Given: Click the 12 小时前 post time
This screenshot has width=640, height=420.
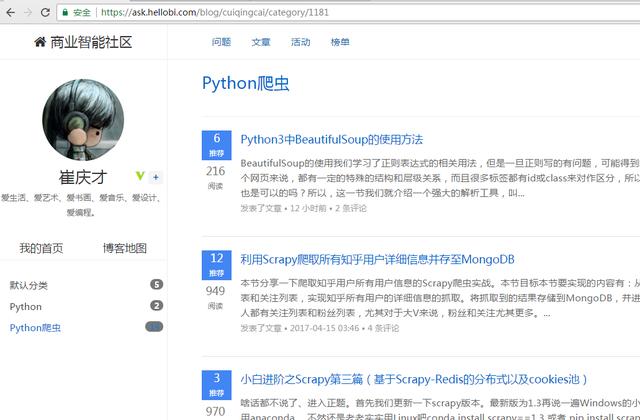Looking at the screenshot, I should 308,208.
